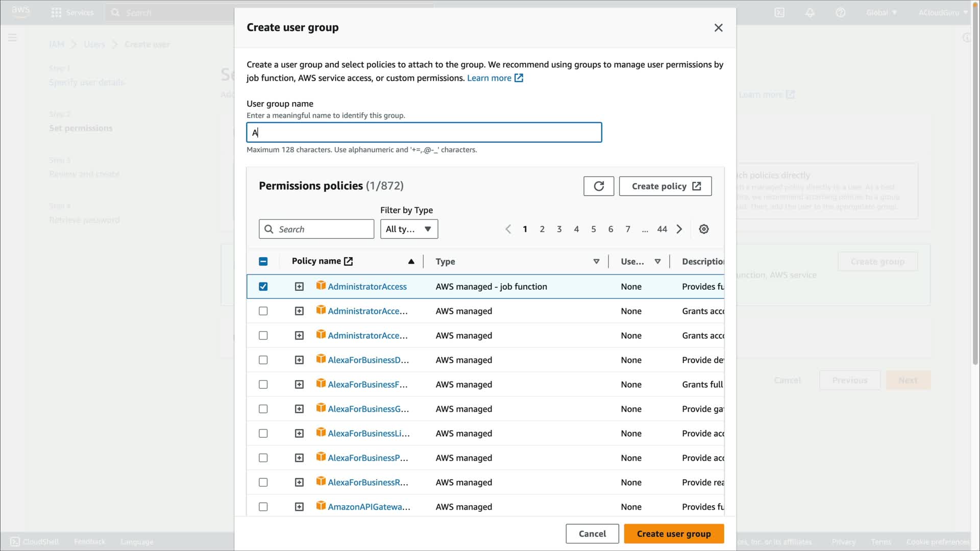Uncheck the AdministratorAccess policy checkbox
This screenshot has height=551, width=980.
coord(263,287)
